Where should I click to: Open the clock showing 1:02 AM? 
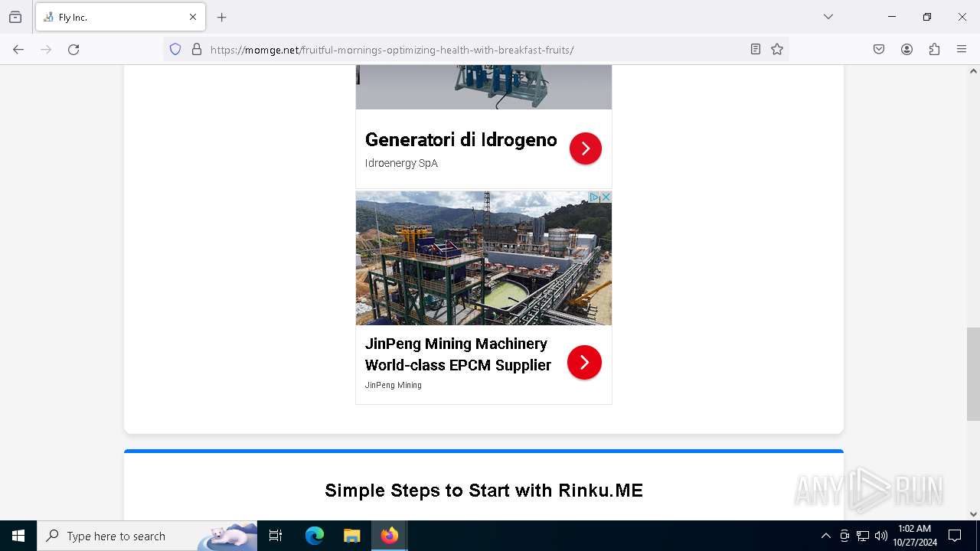(x=914, y=536)
